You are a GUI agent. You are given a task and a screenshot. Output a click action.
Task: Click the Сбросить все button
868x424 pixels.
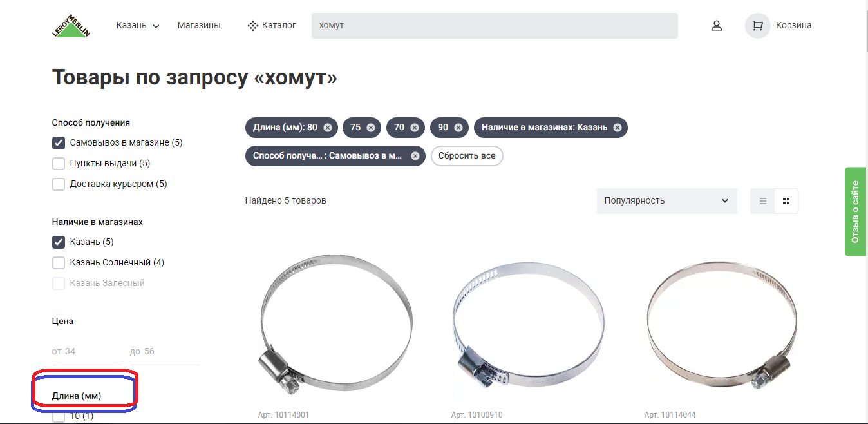(467, 156)
